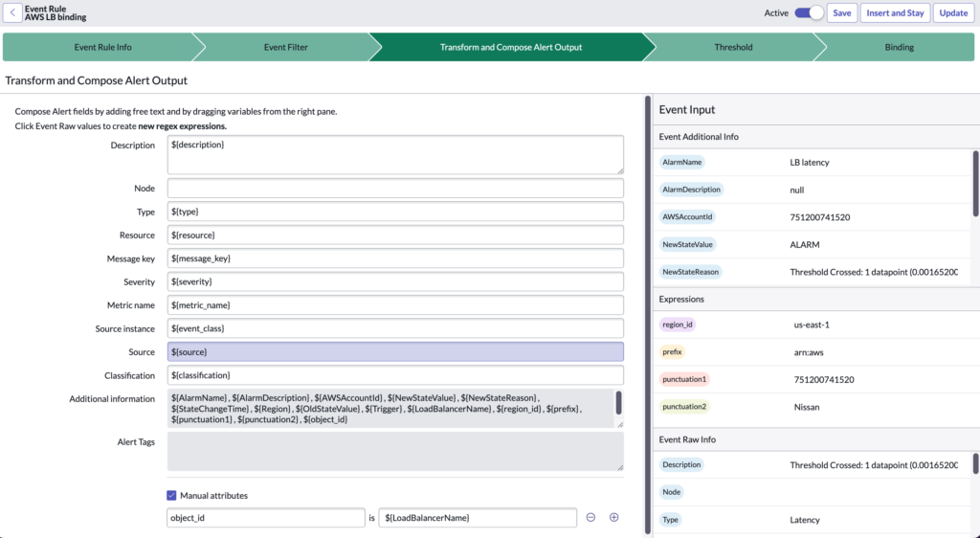Toggle the Active switch off
This screenshot has width=980, height=538.
(809, 13)
